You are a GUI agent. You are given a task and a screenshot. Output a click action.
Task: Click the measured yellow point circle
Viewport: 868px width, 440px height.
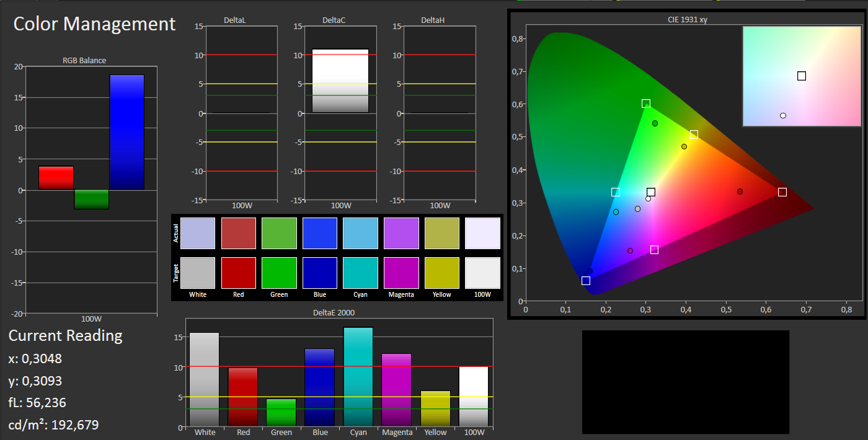pos(684,147)
